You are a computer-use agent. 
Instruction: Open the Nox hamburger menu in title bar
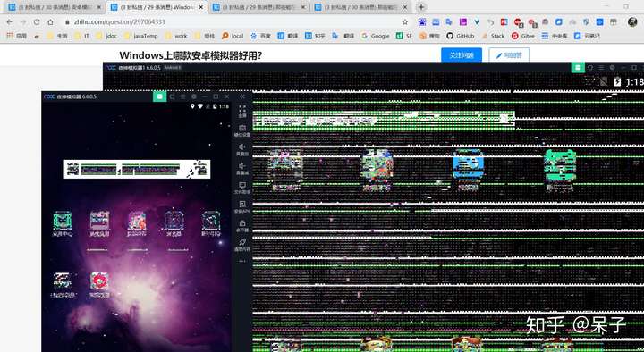pos(183,96)
